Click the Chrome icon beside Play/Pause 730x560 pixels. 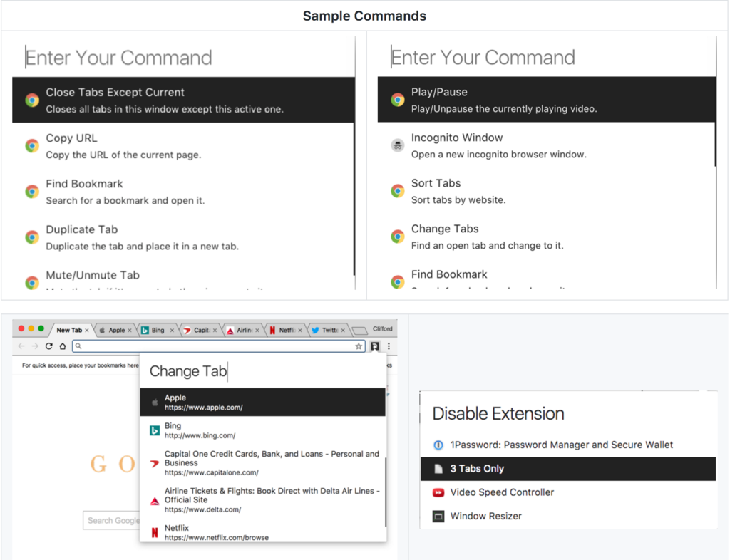398,100
